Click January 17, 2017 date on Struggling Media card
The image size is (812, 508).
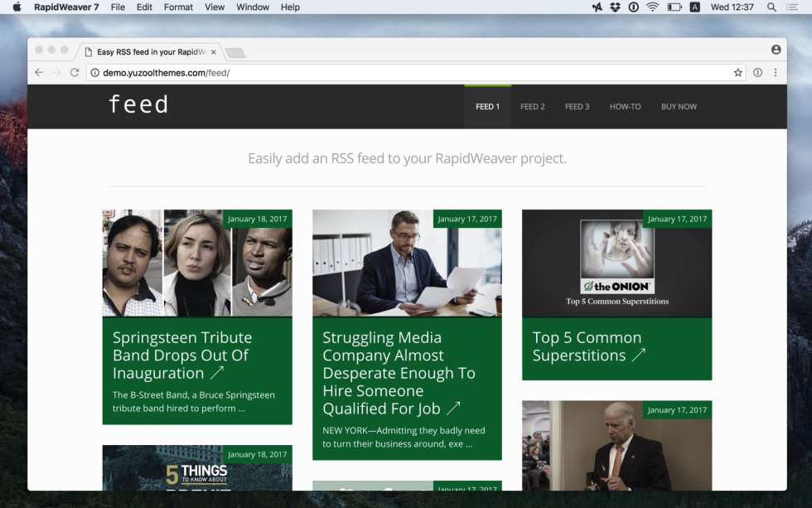coord(467,219)
